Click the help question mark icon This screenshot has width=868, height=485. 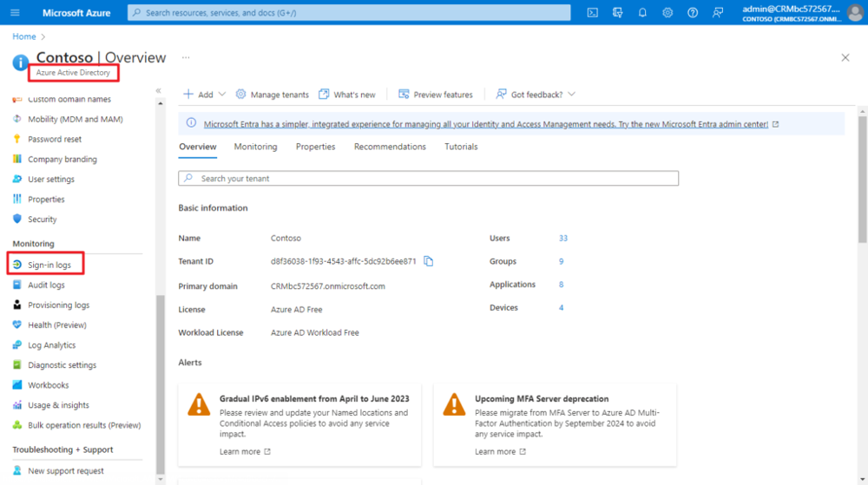[x=693, y=13]
